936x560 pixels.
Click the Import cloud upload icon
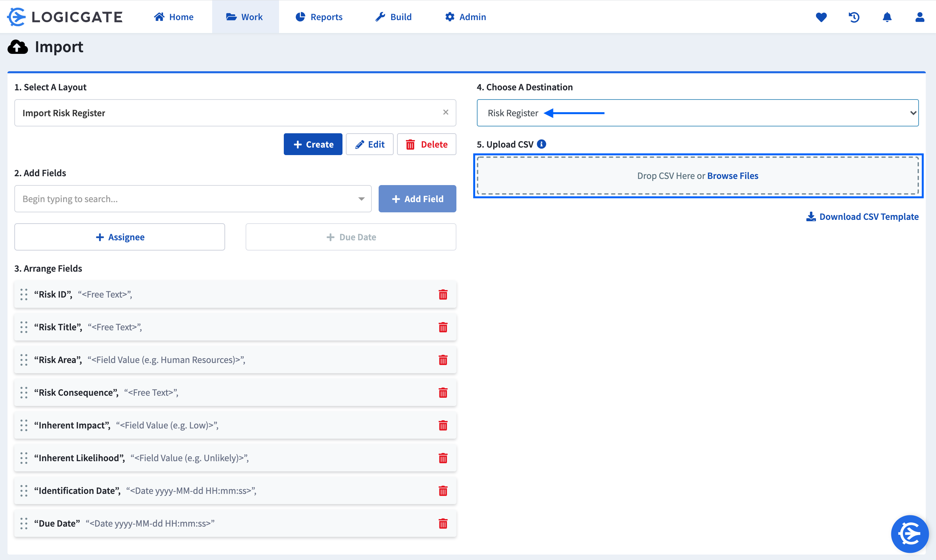tap(18, 47)
